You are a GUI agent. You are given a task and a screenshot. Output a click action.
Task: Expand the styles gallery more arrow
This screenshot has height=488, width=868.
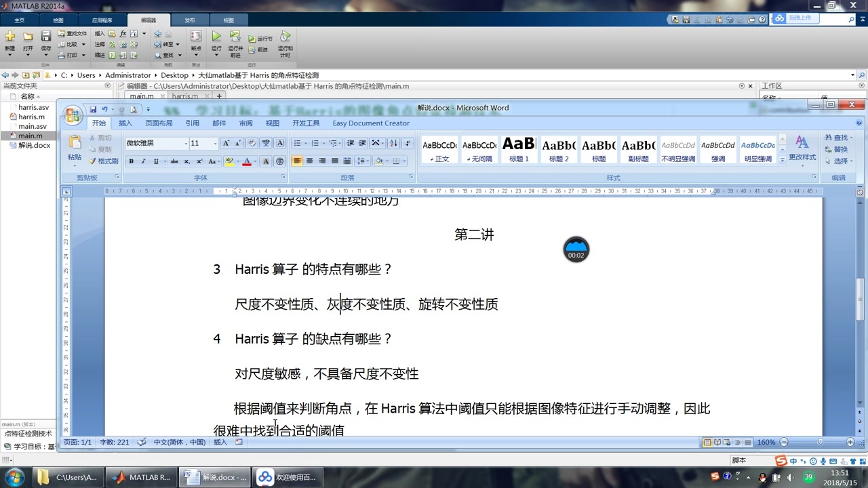[x=782, y=160]
